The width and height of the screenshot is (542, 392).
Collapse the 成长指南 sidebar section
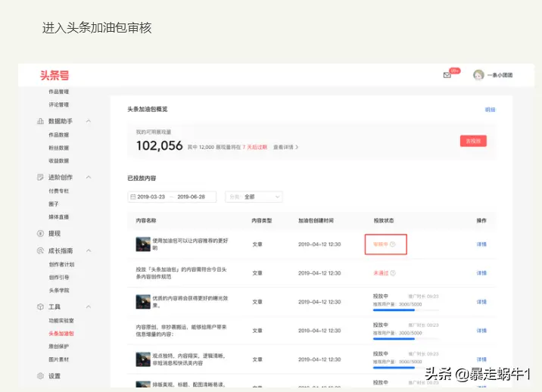89,250
